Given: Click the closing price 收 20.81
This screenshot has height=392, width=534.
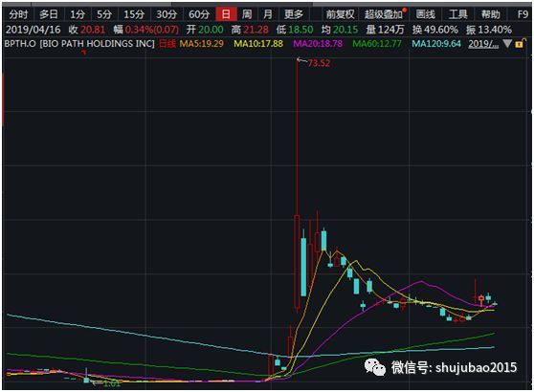Looking at the screenshot, I should coord(87,30).
